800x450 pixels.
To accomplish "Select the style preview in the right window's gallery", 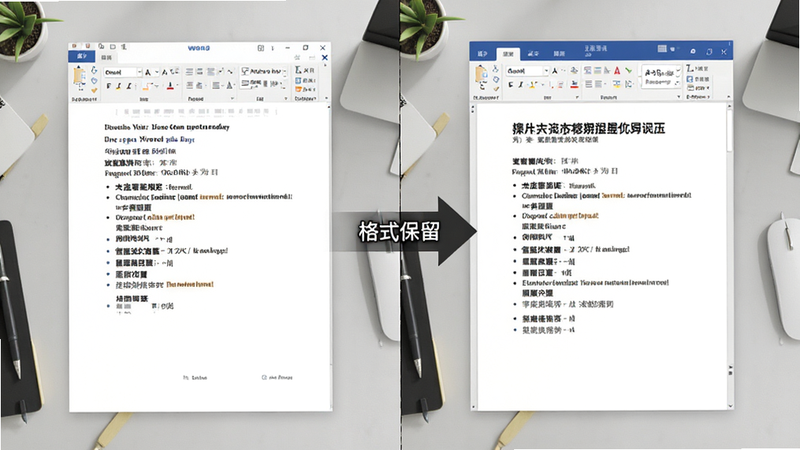I will pyautogui.click(x=659, y=77).
